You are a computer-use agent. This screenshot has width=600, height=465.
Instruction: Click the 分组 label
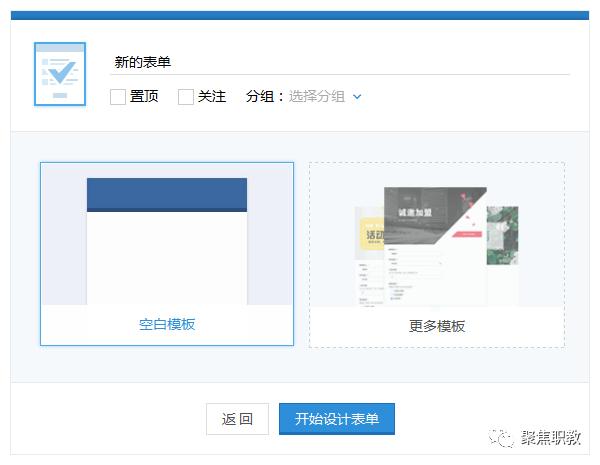[265, 96]
